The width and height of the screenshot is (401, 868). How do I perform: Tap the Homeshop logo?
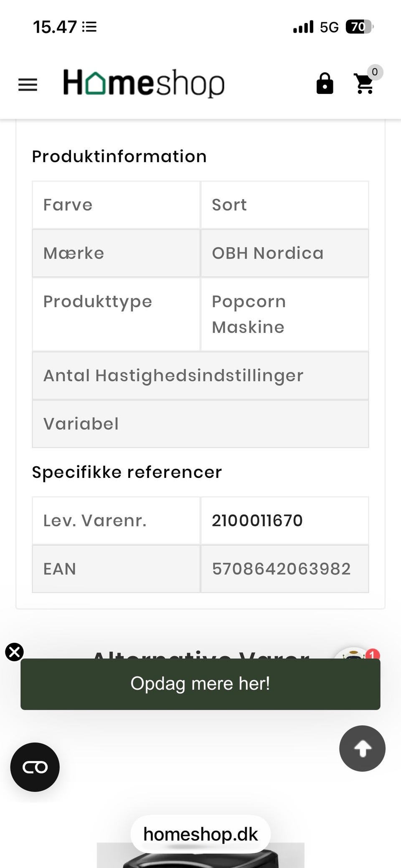pos(143,83)
